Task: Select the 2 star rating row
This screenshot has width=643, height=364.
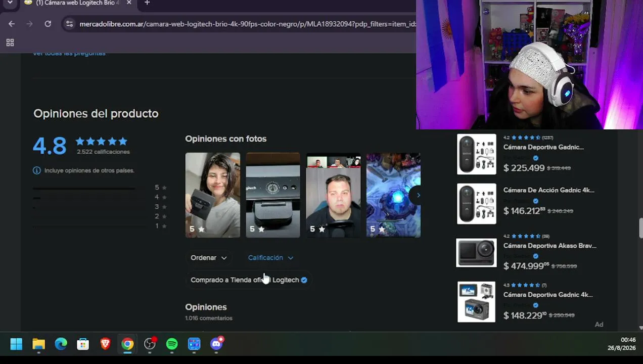Action: point(100,216)
